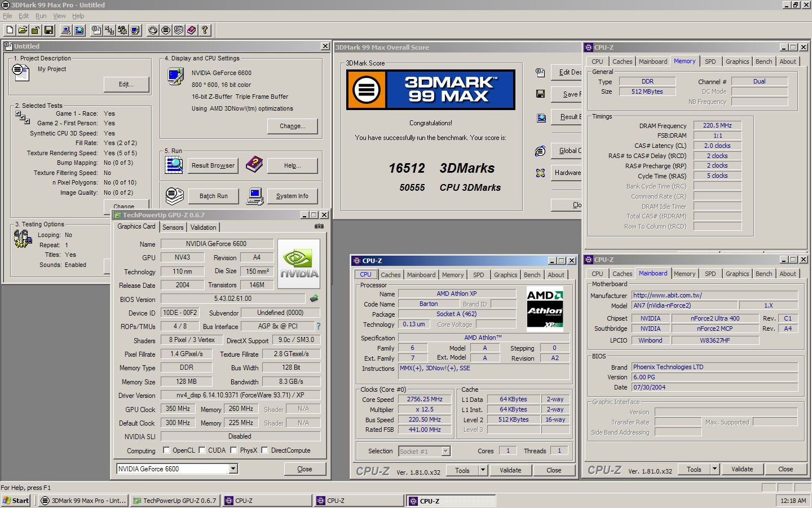Screen dimensions: 812x508
Task: Click the atom icon beside Hardware button
Action: (540, 173)
